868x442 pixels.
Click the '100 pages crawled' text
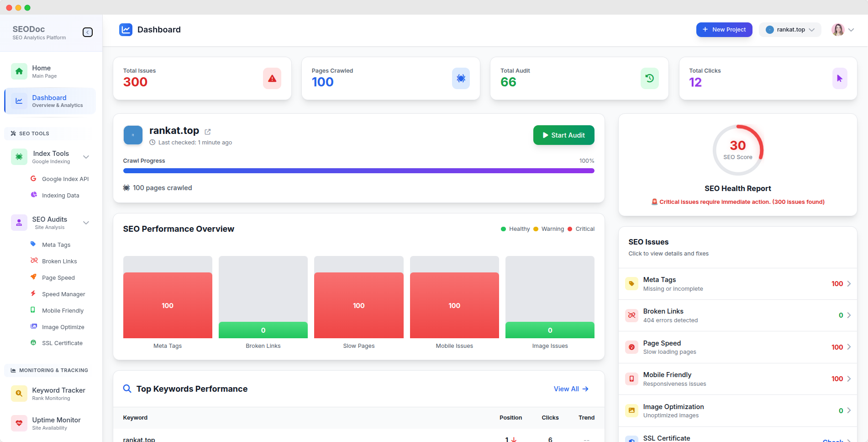(x=162, y=188)
